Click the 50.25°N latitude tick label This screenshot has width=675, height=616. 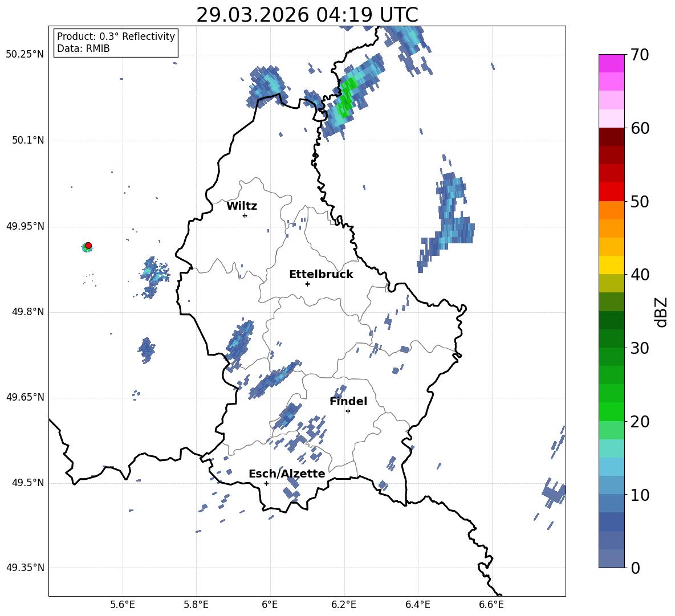[x=25, y=55]
